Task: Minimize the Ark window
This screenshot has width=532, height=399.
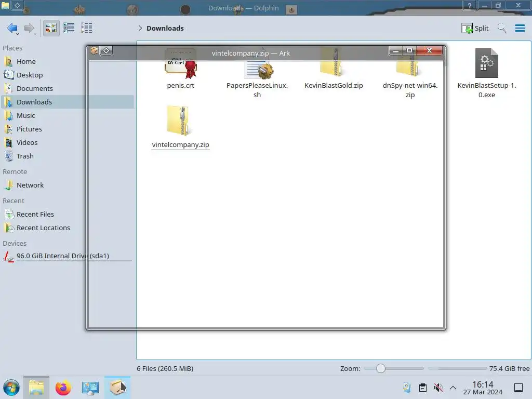Action: [x=395, y=51]
